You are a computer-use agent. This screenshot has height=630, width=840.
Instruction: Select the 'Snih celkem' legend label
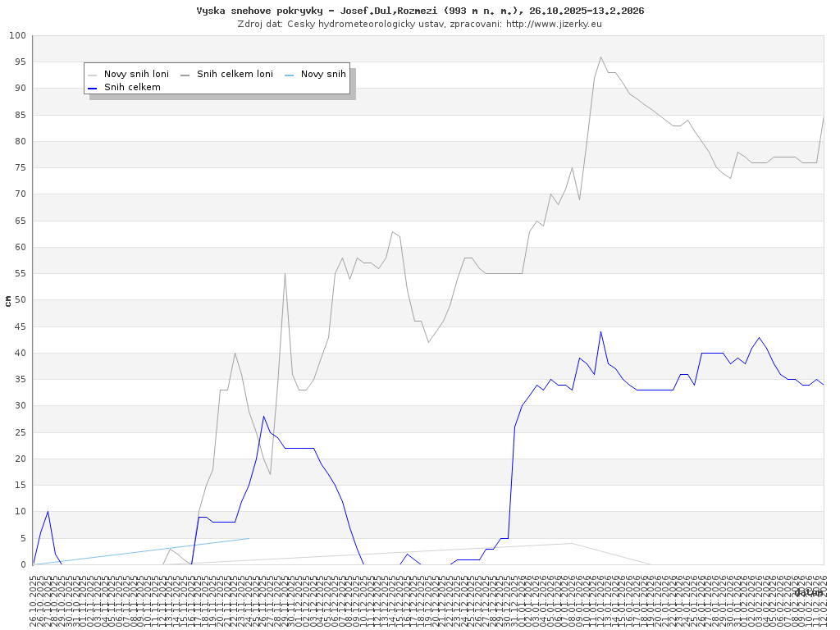coord(132,88)
